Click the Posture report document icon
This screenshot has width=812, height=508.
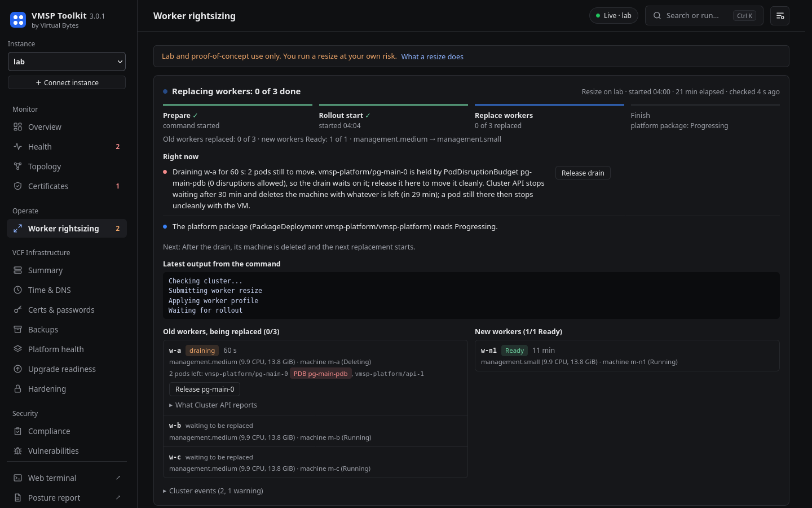coord(18,498)
